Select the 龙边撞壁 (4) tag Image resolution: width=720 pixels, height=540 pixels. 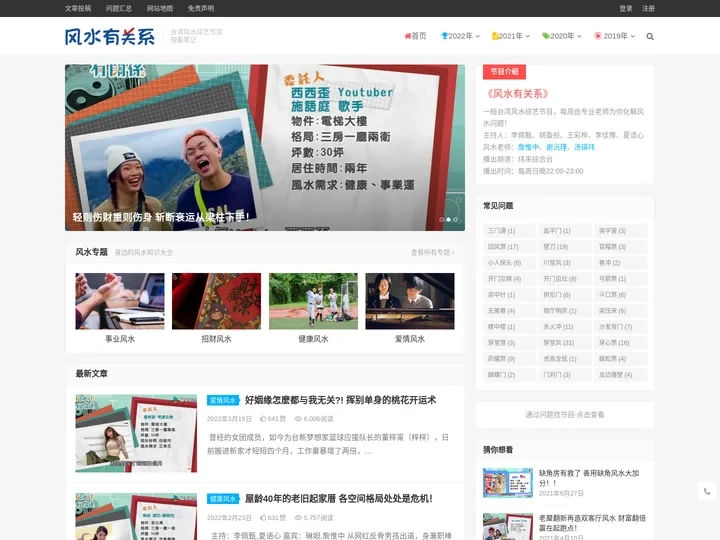tap(621, 375)
